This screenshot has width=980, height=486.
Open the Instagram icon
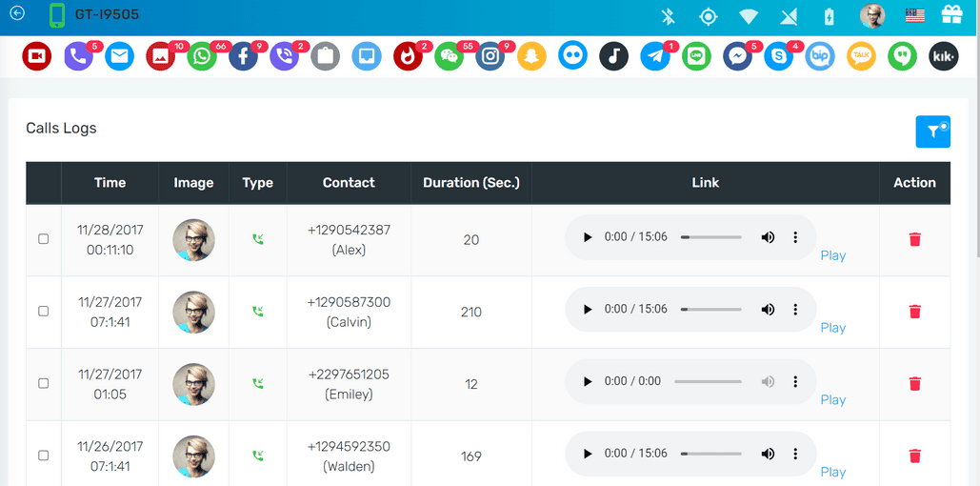click(x=490, y=56)
